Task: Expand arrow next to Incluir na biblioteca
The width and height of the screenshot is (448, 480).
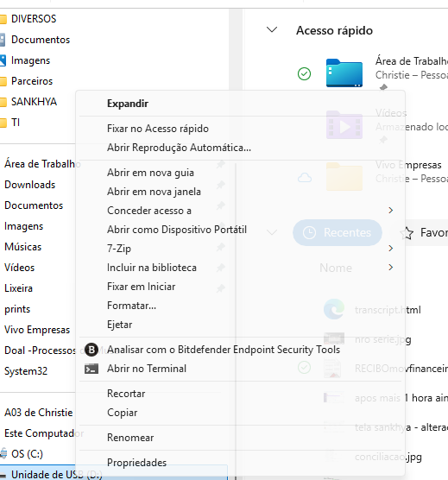Action: (390, 268)
